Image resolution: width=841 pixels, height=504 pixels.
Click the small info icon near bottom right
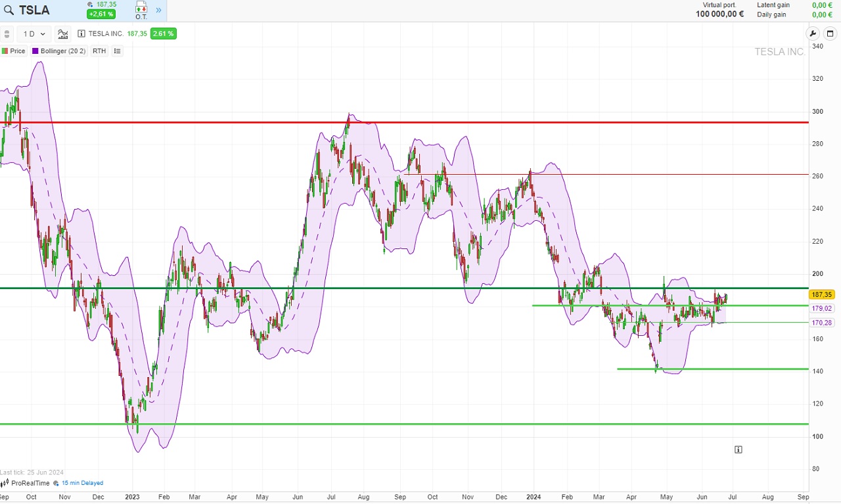pyautogui.click(x=739, y=449)
